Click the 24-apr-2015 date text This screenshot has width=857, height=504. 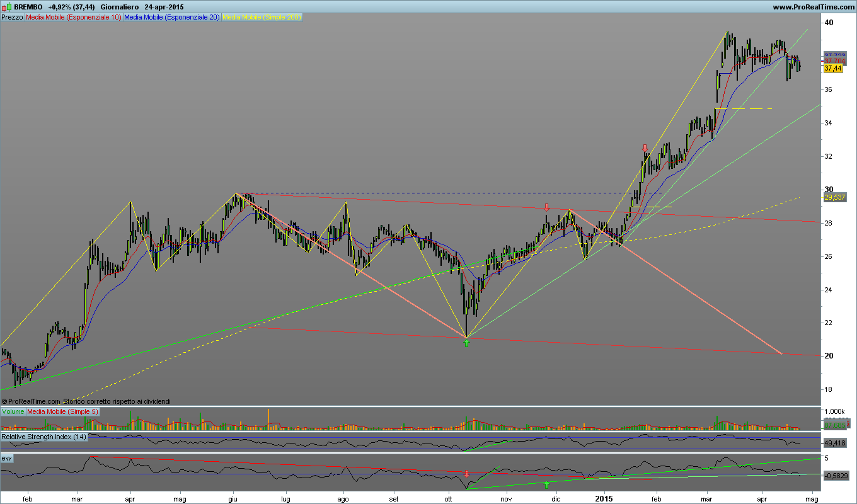coord(164,6)
